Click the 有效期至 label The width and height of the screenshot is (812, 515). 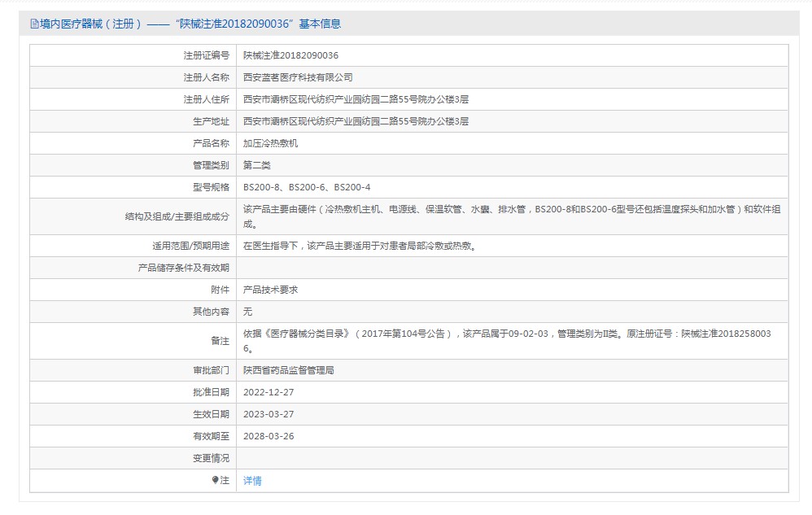[x=211, y=436]
